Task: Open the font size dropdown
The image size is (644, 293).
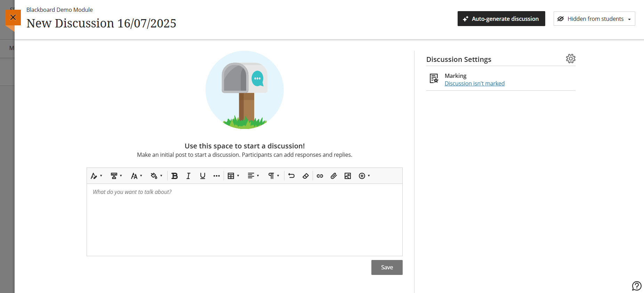Action: pos(136,176)
